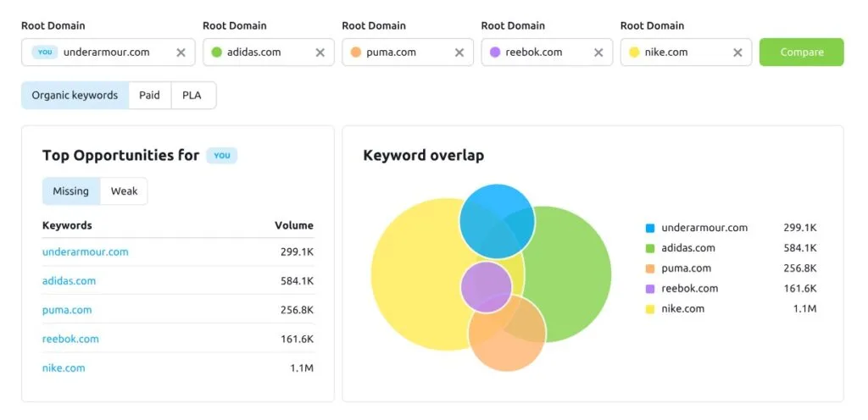Click the reebok.com link in Keywords list
The height and width of the screenshot is (420, 868).
[70, 339]
